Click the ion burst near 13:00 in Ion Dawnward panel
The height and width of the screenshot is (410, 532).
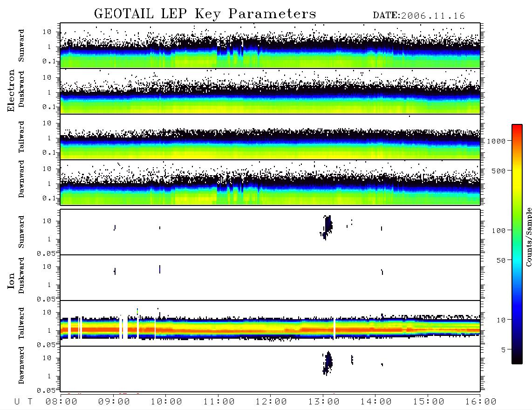tap(327, 363)
